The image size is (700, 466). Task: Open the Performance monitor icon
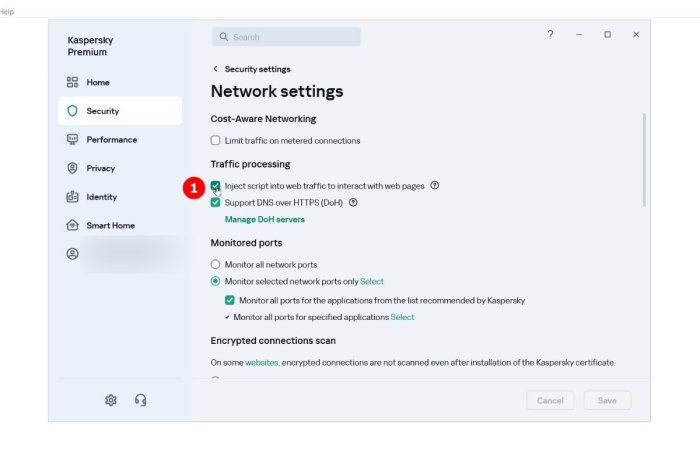tap(72, 140)
